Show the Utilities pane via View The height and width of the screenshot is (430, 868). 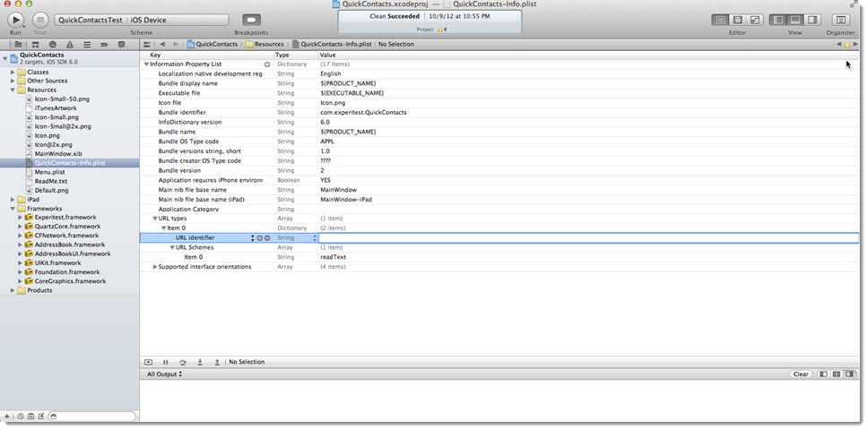tap(812, 19)
